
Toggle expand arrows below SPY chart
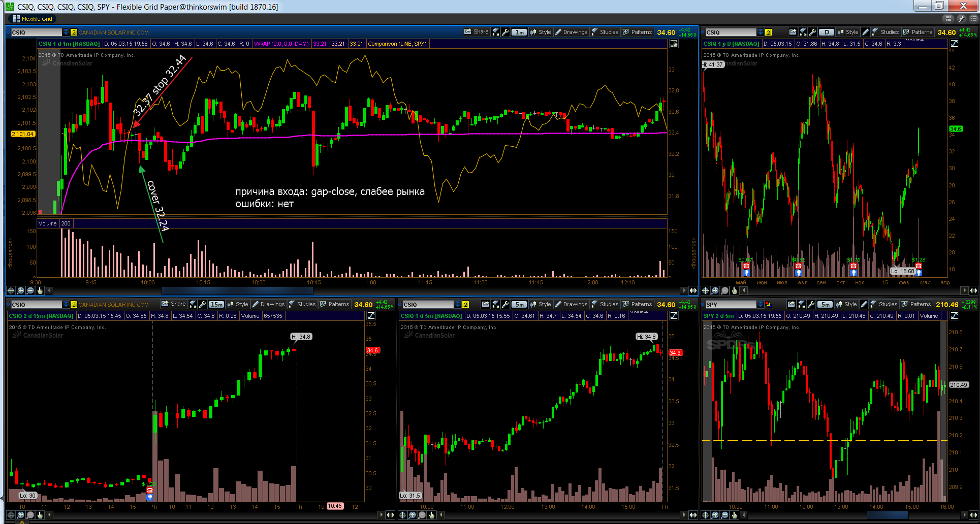coord(973,515)
